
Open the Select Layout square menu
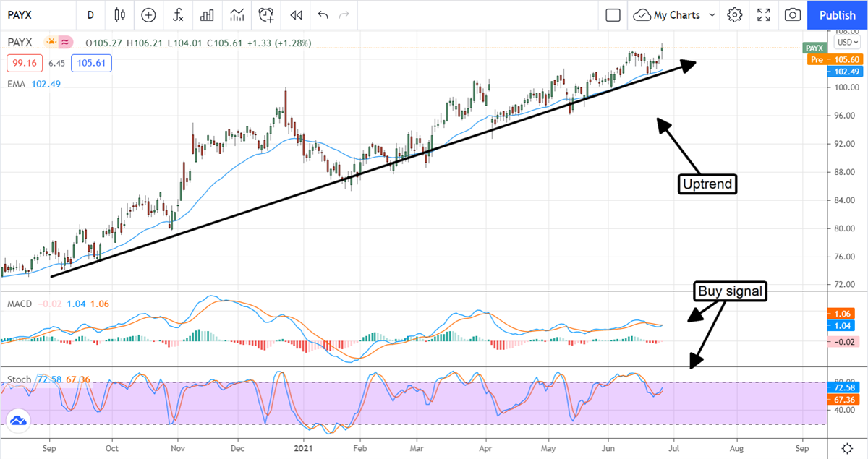click(613, 14)
